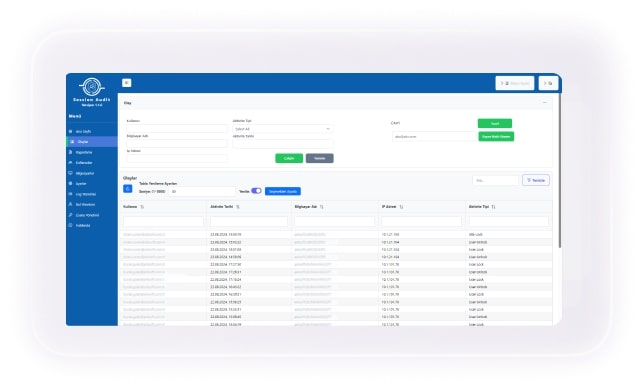Click the Aktivite Tipi column filter box
Screen dimensions: 643x389
click(509, 222)
